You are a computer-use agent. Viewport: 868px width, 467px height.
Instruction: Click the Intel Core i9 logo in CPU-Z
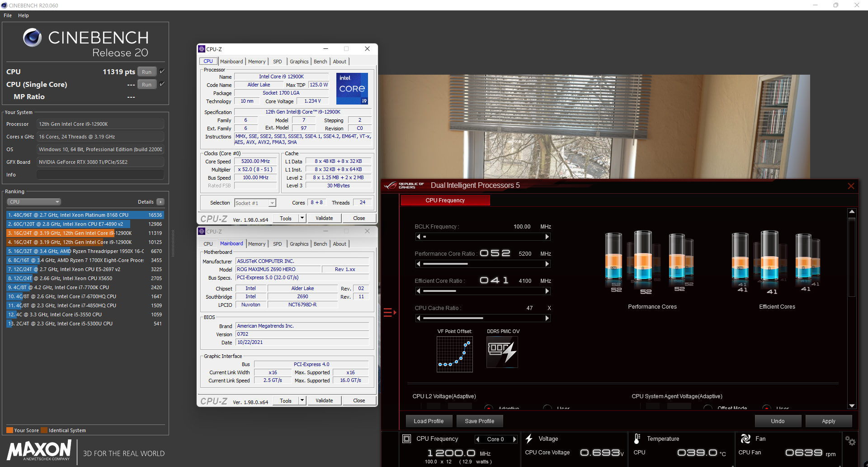[352, 89]
